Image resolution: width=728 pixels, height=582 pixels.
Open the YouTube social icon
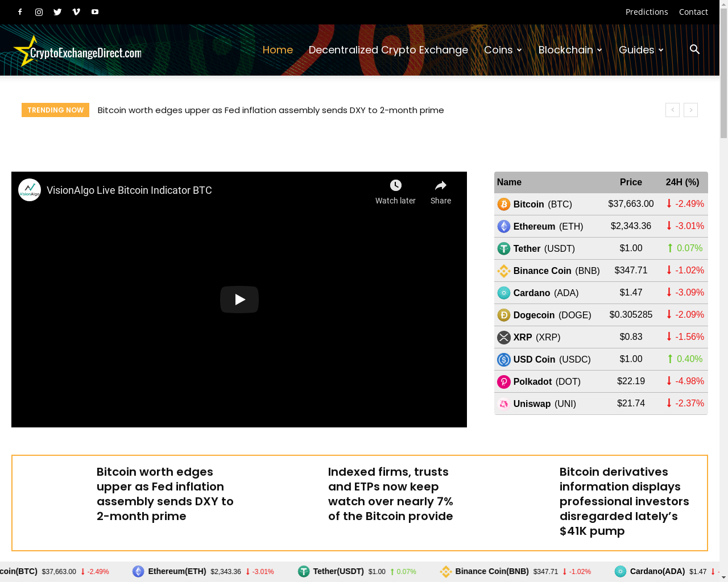point(95,12)
